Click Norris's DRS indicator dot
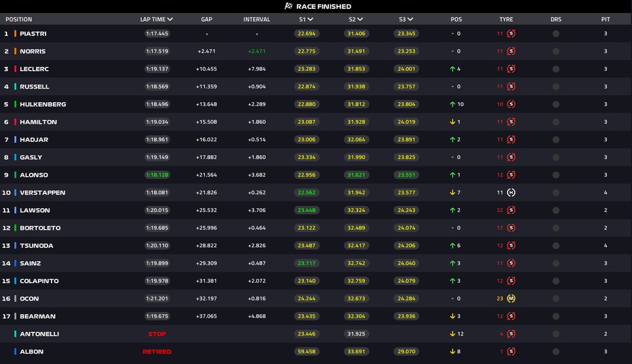 tap(556, 51)
